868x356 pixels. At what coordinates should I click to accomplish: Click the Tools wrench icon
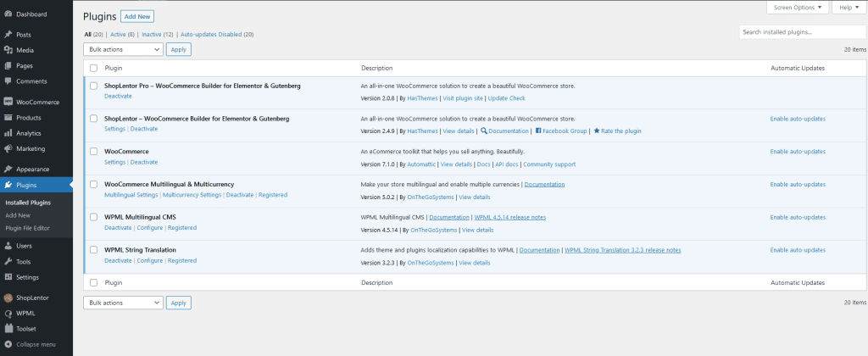tap(8, 261)
